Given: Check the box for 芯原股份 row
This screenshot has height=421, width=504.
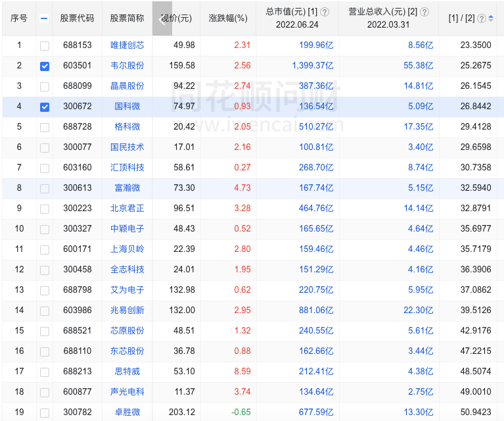Looking at the screenshot, I should coord(45,331).
